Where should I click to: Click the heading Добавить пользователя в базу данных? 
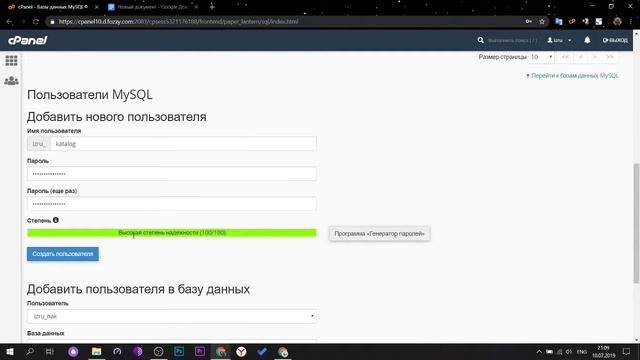pyautogui.click(x=138, y=289)
